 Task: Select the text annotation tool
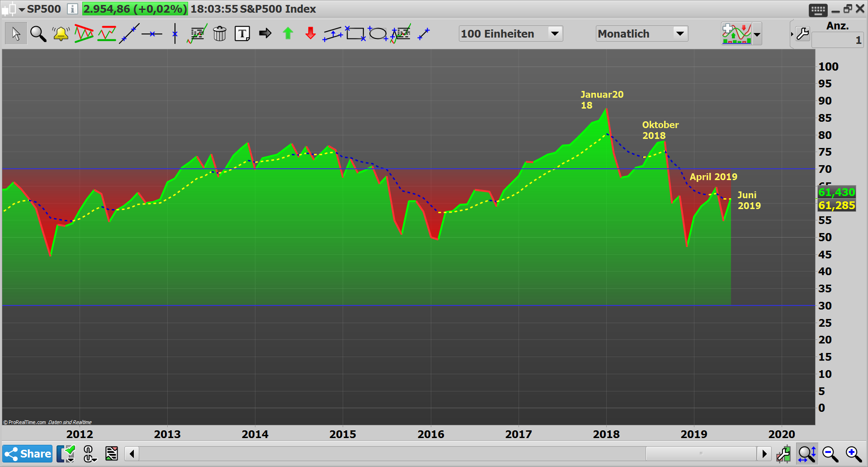pyautogui.click(x=242, y=33)
